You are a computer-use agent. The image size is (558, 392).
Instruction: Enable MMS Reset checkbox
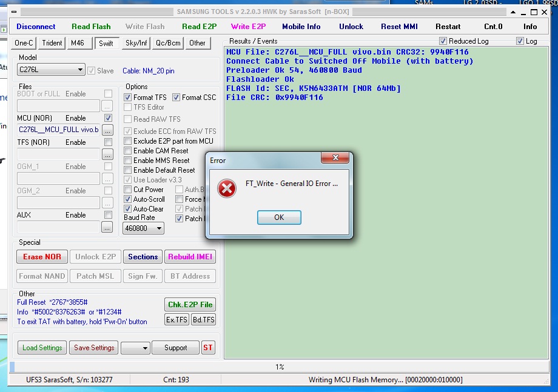point(128,161)
